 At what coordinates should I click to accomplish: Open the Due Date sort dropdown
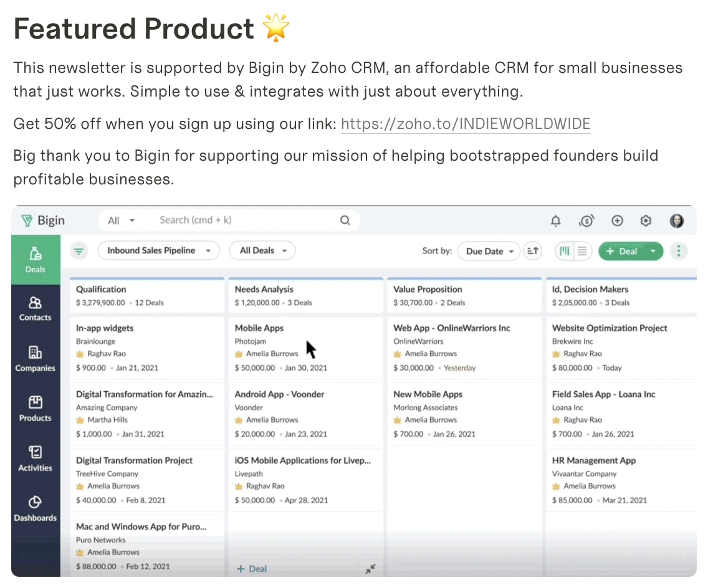[489, 251]
